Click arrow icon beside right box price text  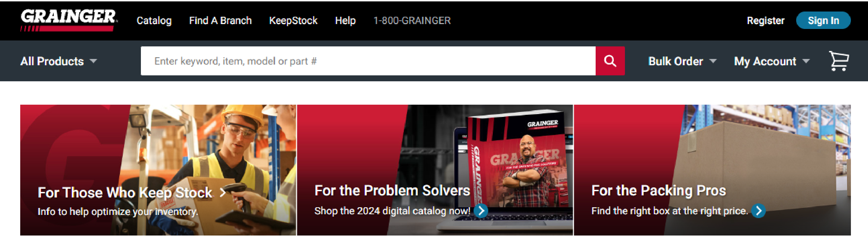[758, 211]
